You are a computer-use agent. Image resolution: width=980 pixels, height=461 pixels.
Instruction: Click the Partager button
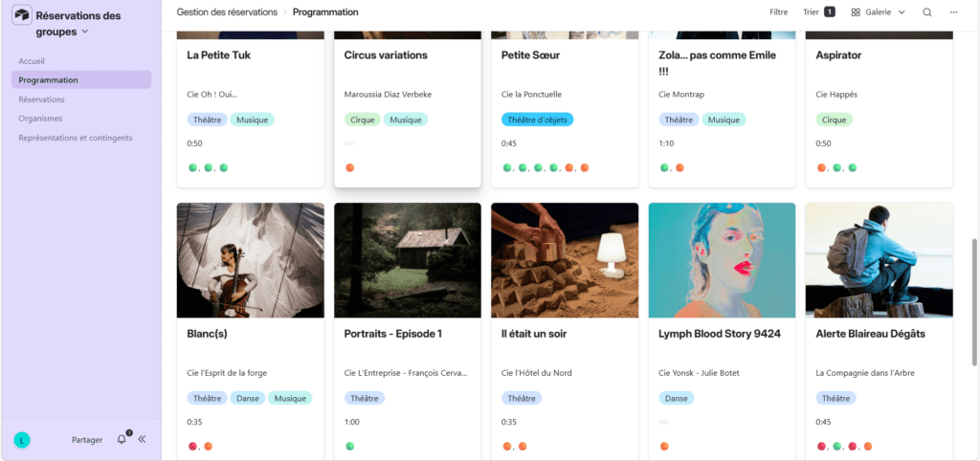87,440
